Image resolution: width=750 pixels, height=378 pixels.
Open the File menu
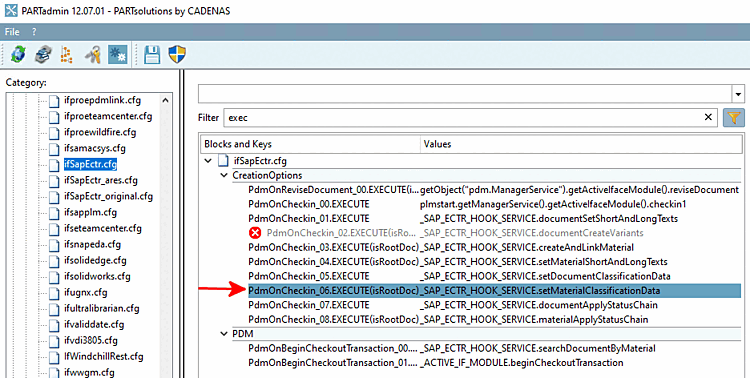12,32
